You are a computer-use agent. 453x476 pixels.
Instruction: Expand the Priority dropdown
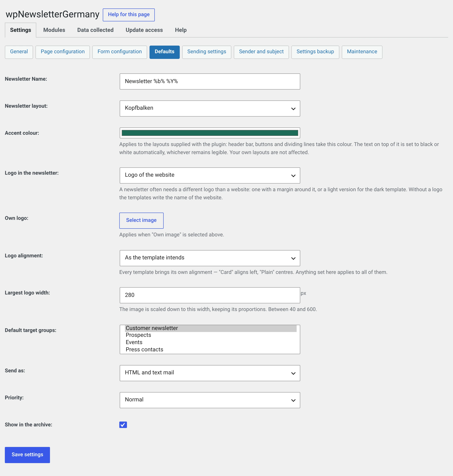[210, 400]
